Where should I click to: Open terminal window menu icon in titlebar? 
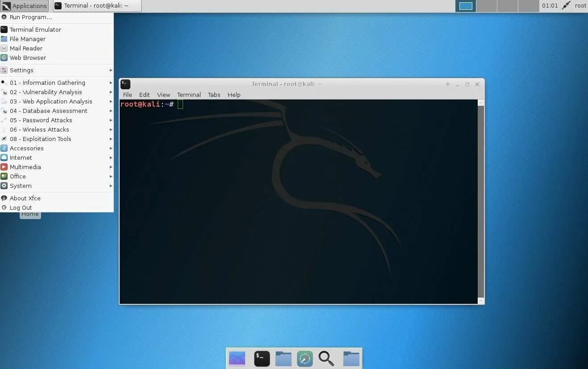125,84
